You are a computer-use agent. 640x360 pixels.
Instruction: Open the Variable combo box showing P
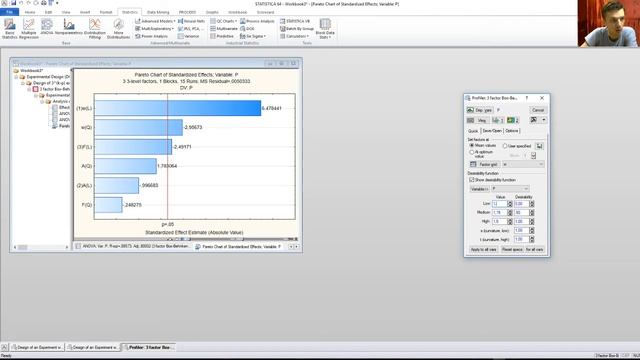[510, 189]
